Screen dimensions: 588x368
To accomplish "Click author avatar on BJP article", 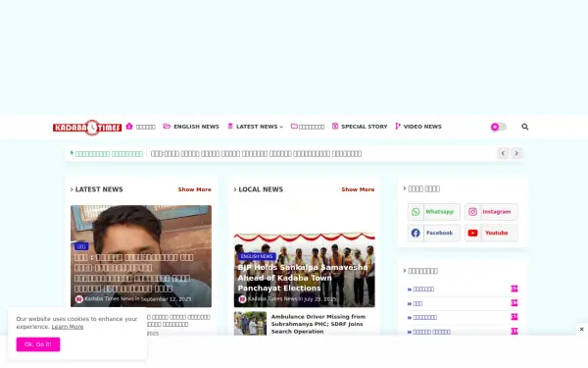I will (x=242, y=299).
